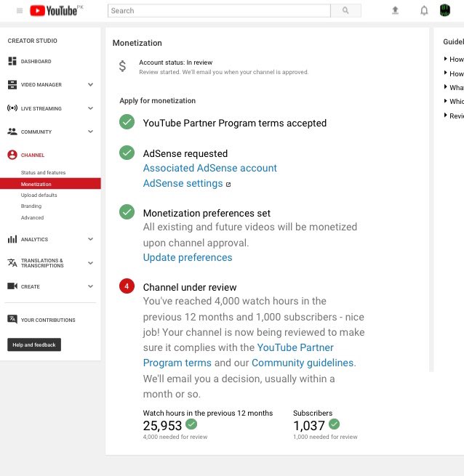
Task: Click the Community people icon
Action: click(12, 132)
